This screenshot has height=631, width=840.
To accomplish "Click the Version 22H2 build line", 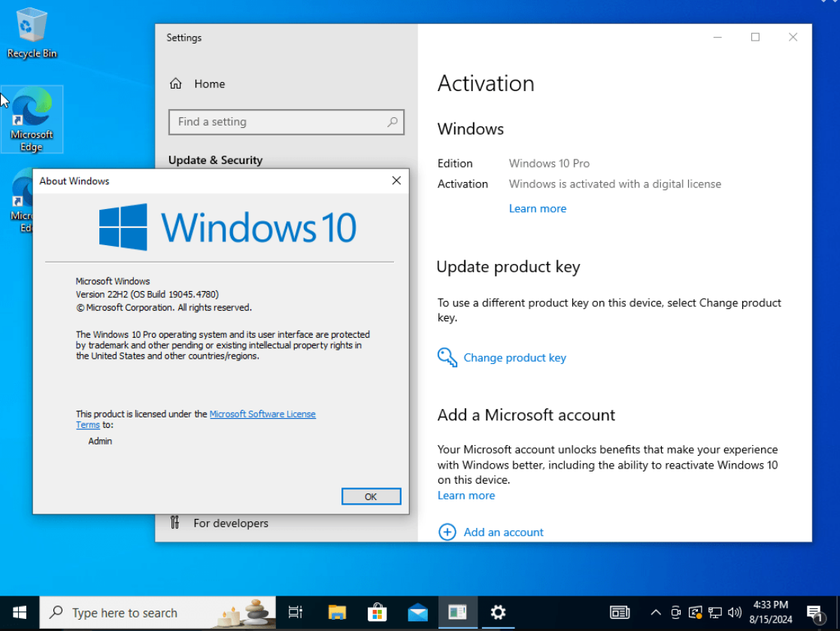I will [x=147, y=295].
